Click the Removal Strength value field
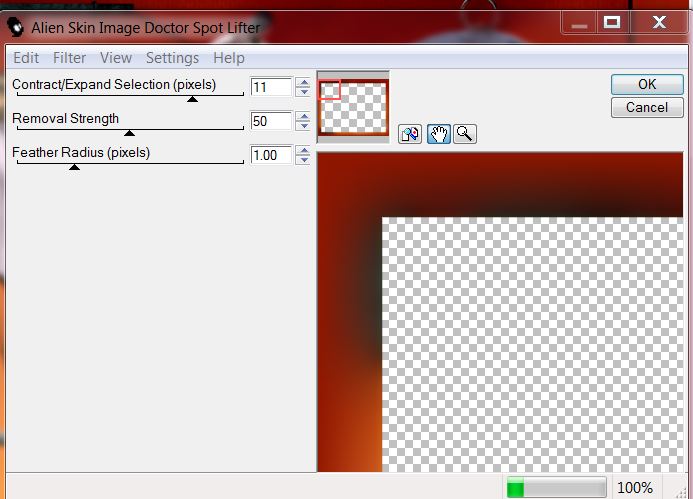This screenshot has height=499, width=693. click(271, 121)
